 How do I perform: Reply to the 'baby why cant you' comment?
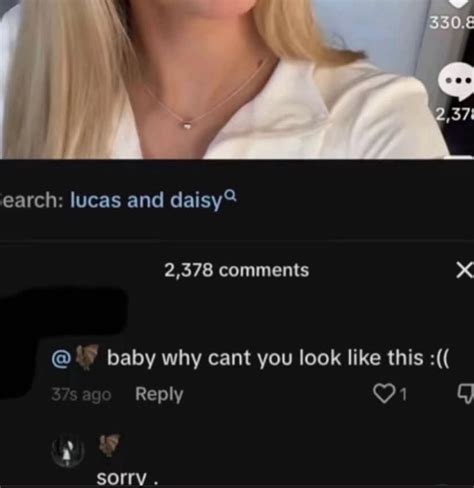tap(159, 394)
